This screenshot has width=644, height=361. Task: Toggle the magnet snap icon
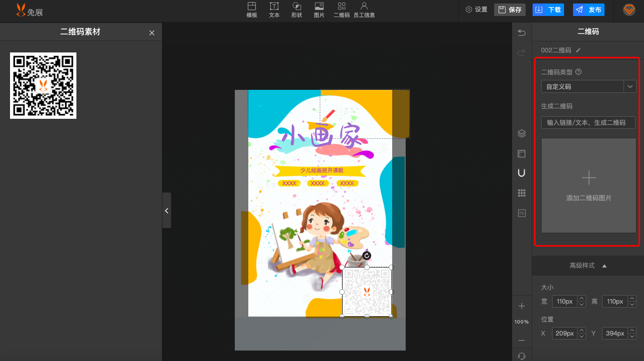[x=522, y=173]
